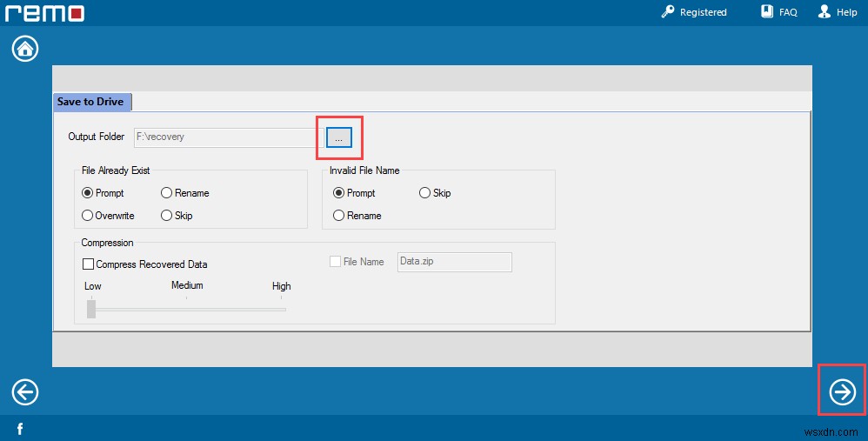Click the back arrow icon
The width and height of the screenshot is (868, 441).
click(x=25, y=392)
